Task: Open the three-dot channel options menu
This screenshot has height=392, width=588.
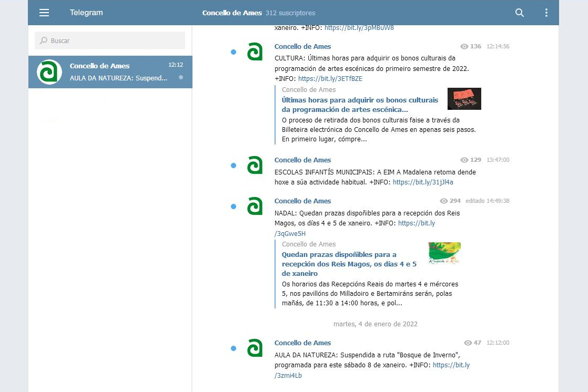Action: [546, 13]
